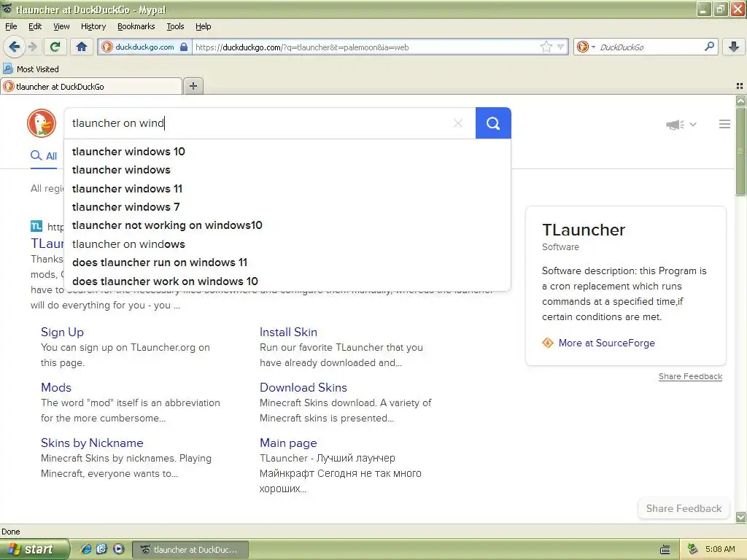Select the tlauncher at DuckDuckGo tab
747x560 pixels.
pos(91,86)
